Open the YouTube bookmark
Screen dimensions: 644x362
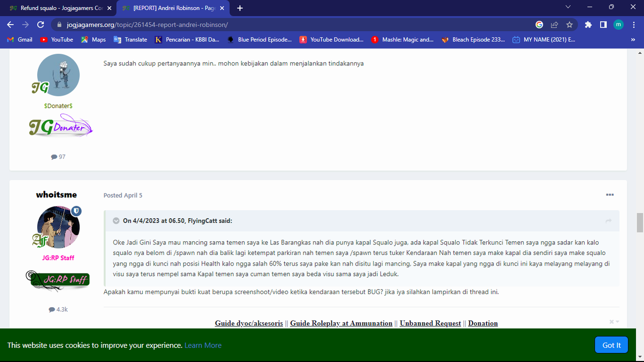coord(56,40)
